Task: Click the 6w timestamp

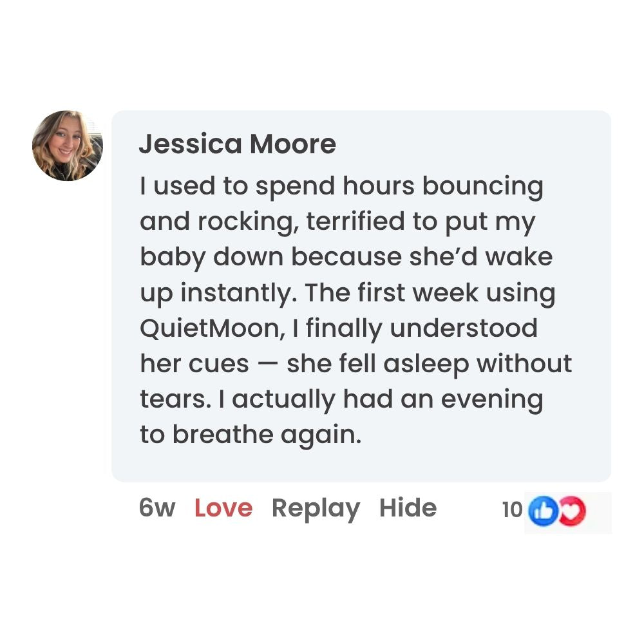Action: 157,508
